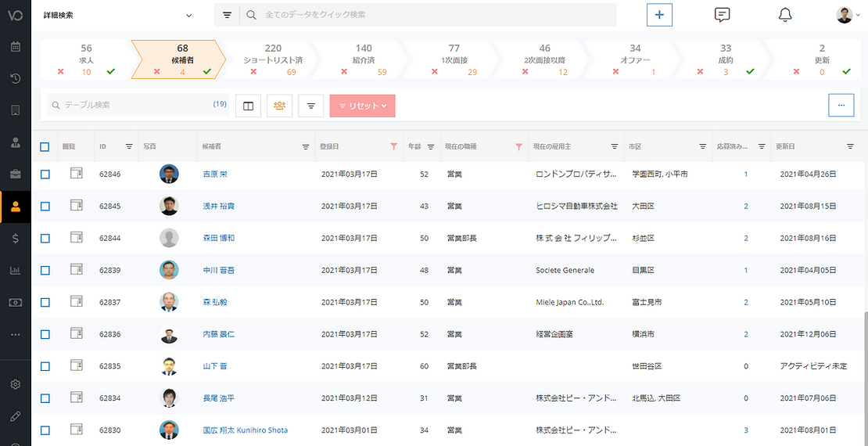Toggle the select-all checkbox in header

(x=45, y=146)
